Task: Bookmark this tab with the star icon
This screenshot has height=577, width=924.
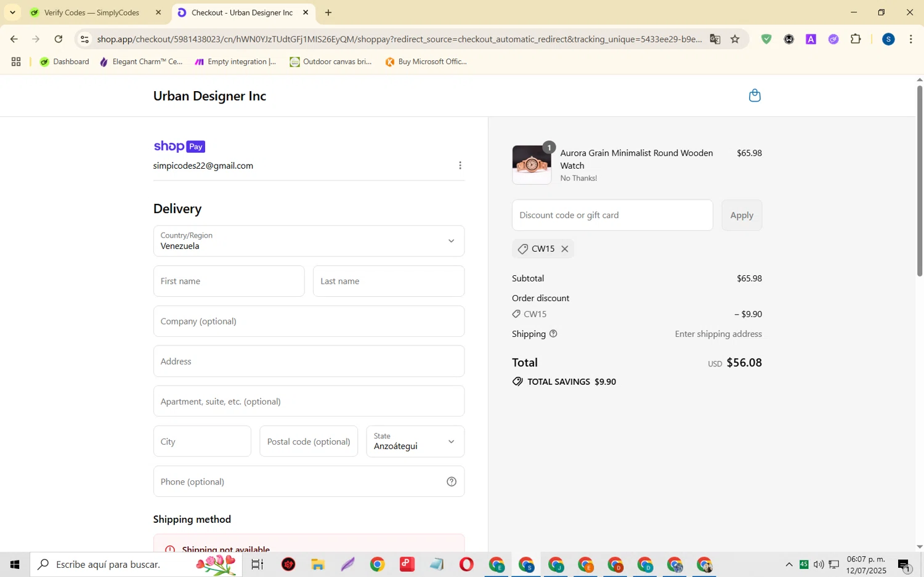Action: point(735,39)
